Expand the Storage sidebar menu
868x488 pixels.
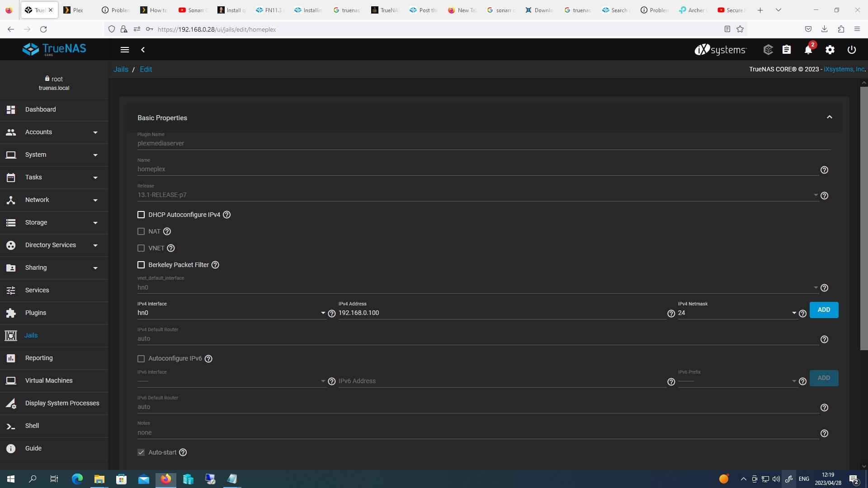coord(36,222)
